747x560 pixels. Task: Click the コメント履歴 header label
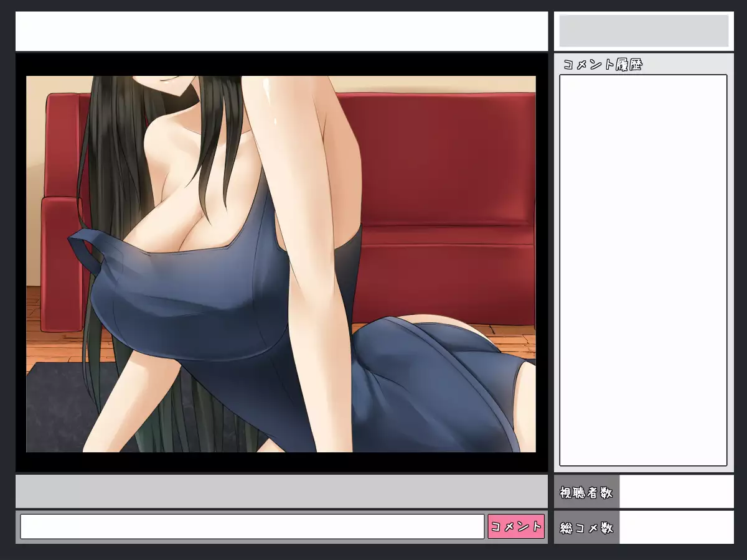point(602,65)
